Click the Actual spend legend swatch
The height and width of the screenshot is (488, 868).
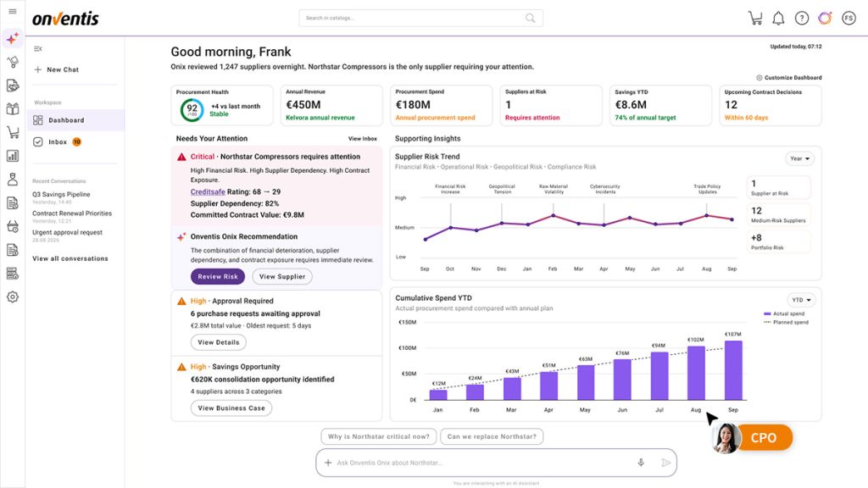pos(767,313)
